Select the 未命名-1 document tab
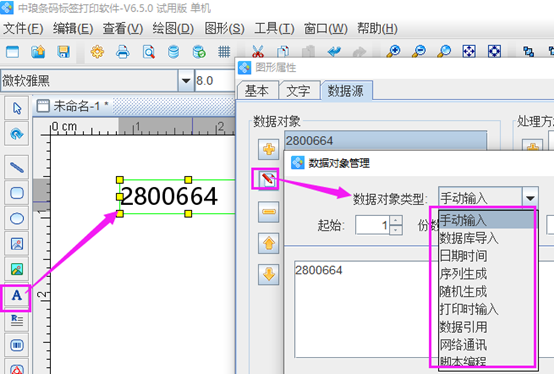Viewport: 554px width, 374px height. coord(73,106)
